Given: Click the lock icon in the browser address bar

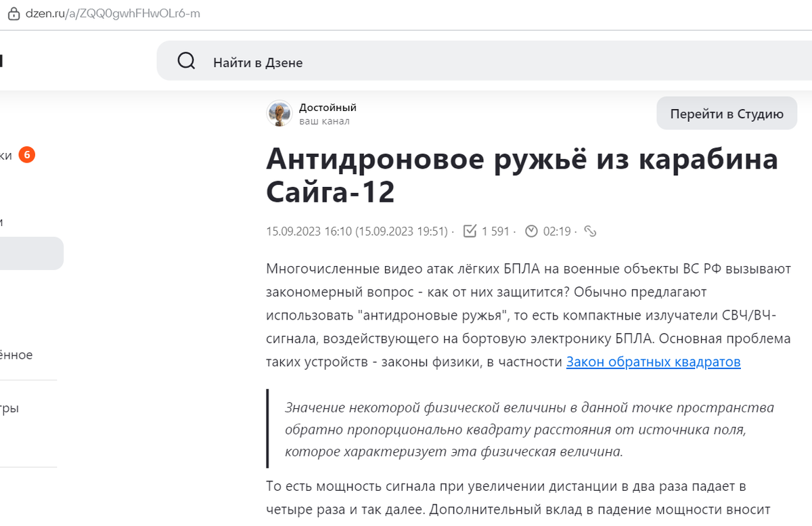Looking at the screenshot, I should point(13,13).
